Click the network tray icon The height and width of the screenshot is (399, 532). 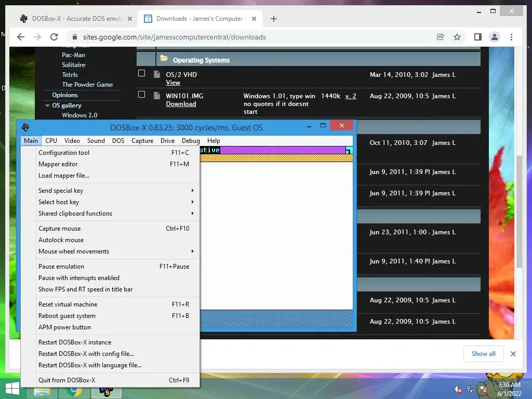pyautogui.click(x=471, y=389)
